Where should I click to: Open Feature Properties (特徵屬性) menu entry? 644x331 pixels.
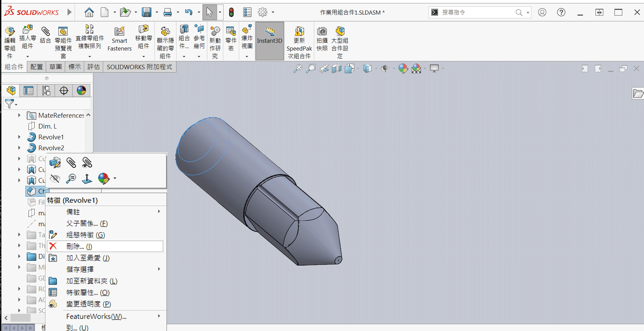pos(88,292)
